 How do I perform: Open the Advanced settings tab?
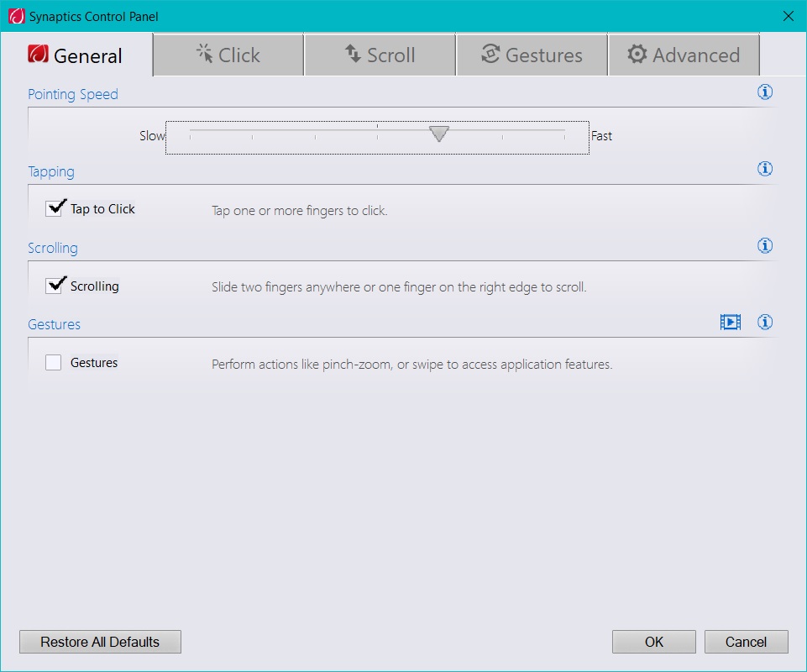684,54
